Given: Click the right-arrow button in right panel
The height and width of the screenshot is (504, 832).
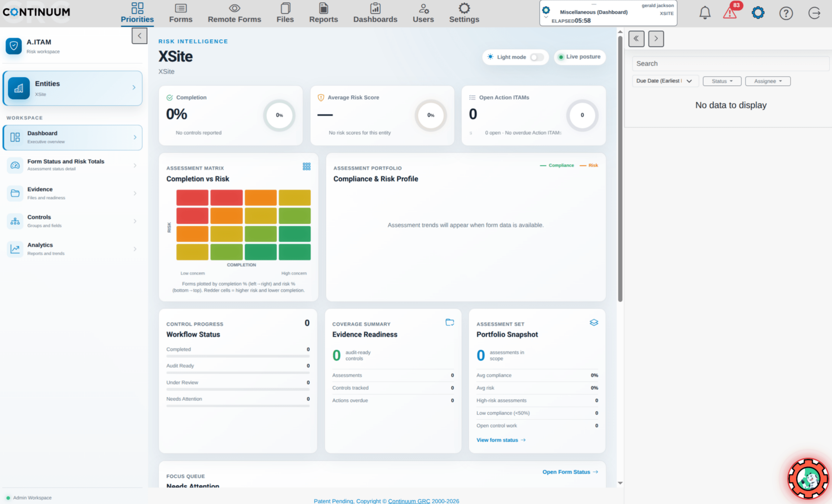Looking at the screenshot, I should (656, 39).
